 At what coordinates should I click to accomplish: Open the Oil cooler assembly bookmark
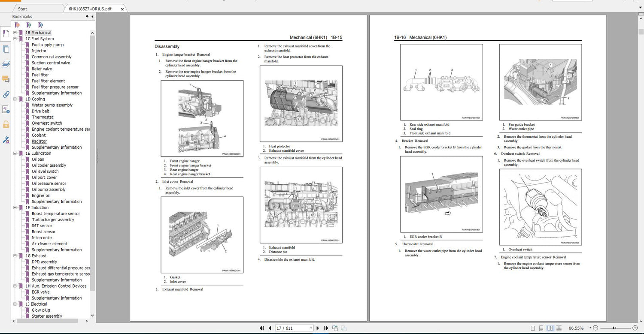click(x=49, y=165)
